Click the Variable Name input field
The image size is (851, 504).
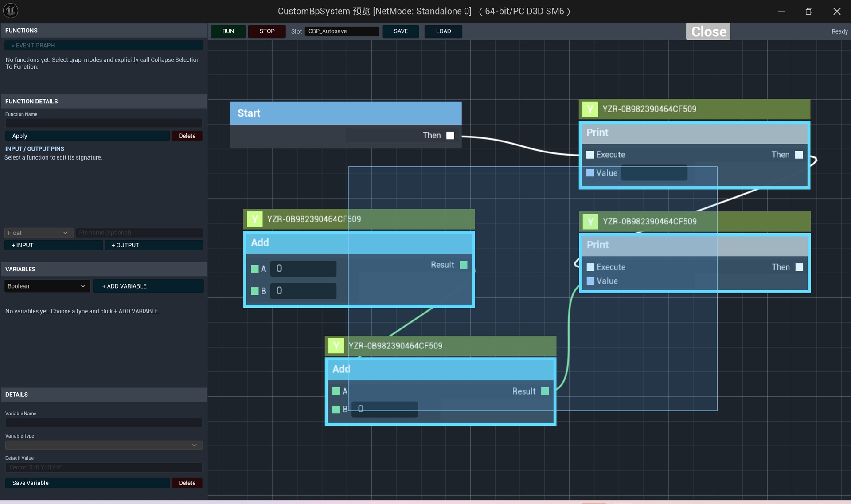(104, 423)
